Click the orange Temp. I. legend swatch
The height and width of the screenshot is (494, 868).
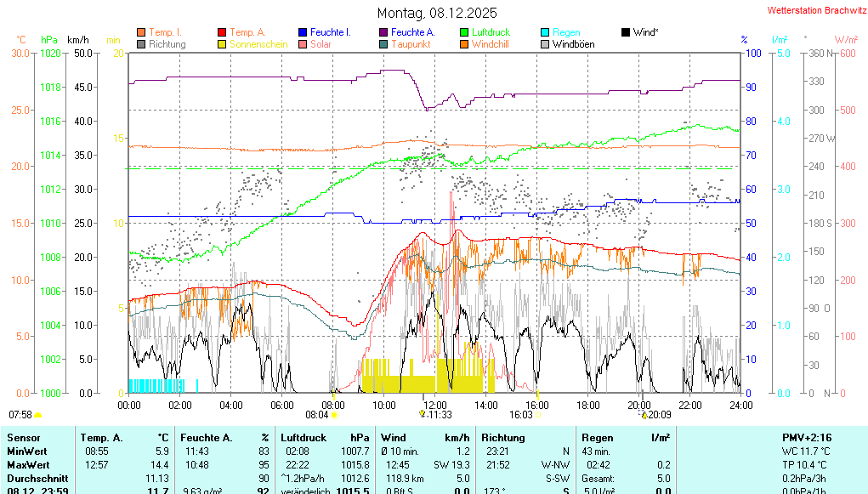point(141,32)
